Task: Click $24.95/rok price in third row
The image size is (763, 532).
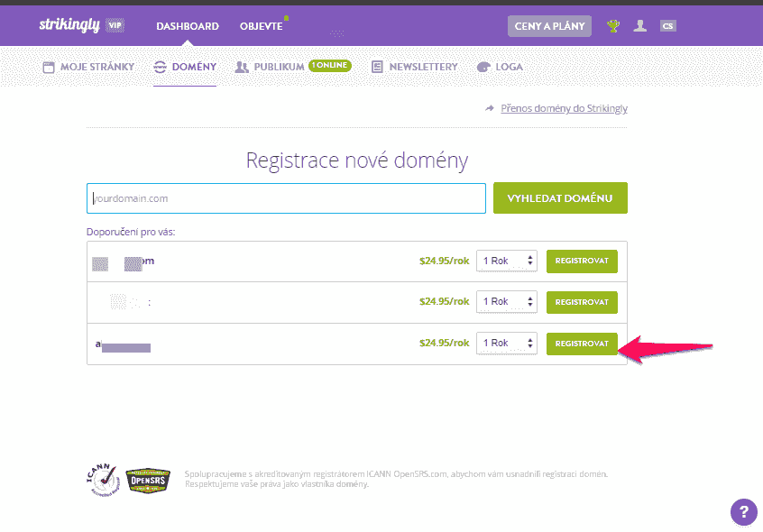Action: pos(445,344)
